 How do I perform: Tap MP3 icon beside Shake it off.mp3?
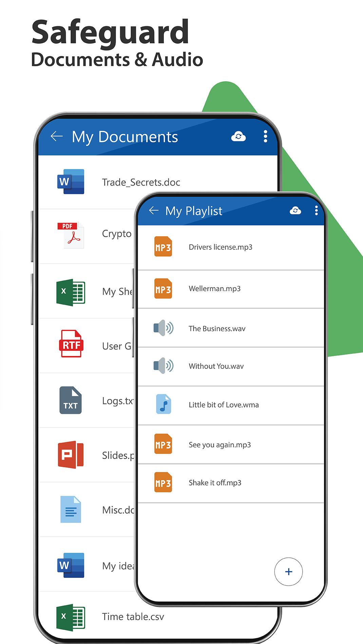163,482
